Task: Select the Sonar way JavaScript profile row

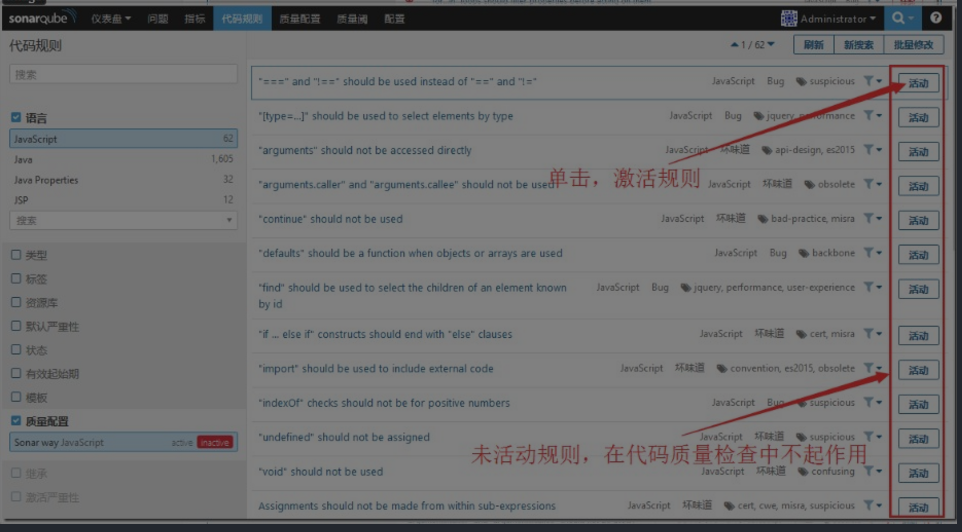Action: coord(123,442)
